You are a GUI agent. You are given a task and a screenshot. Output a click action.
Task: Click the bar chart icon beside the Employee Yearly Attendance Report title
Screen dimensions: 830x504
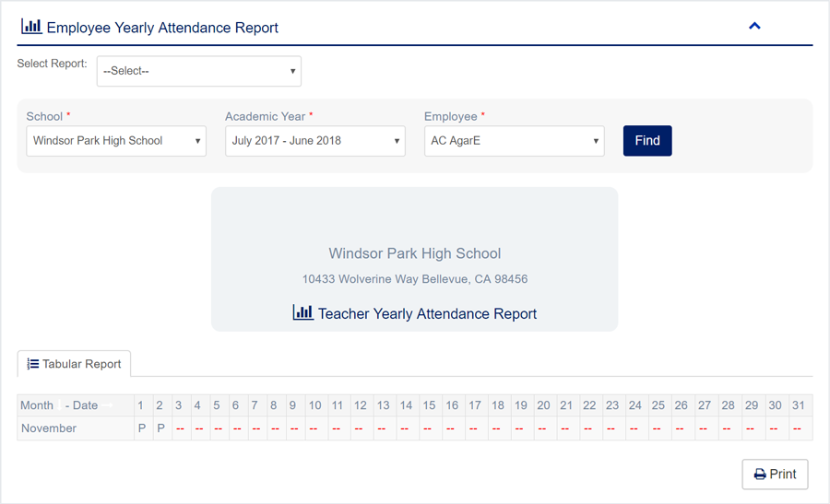point(31,27)
